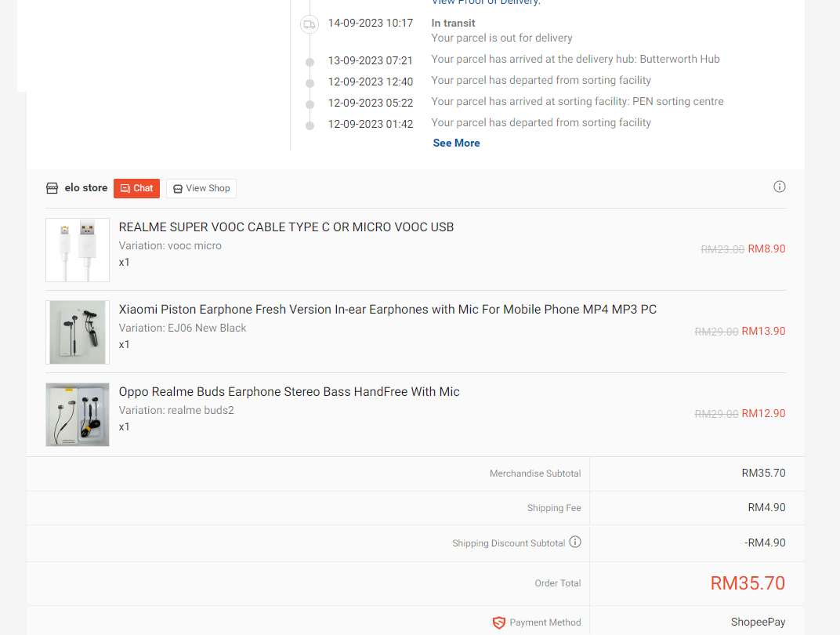Click the 12-09-2023 05:22 timestamp
Screen dimensions: 840x635
pyautogui.click(x=371, y=103)
